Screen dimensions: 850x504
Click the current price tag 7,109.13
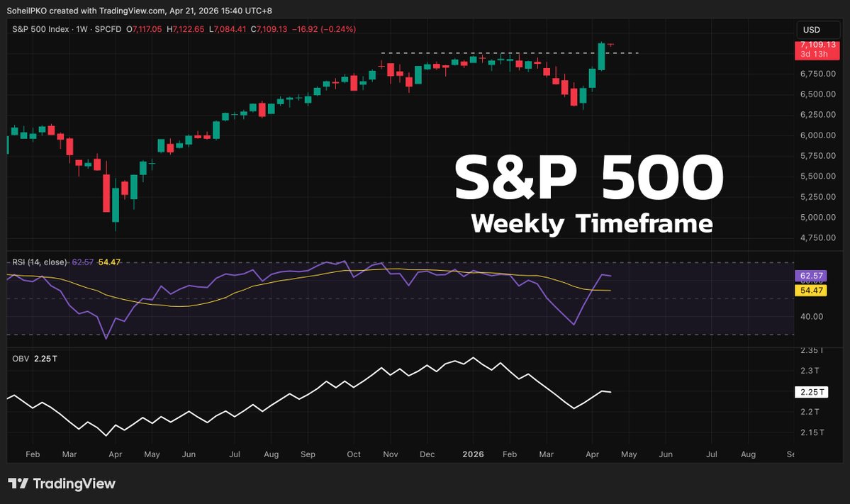click(x=817, y=50)
